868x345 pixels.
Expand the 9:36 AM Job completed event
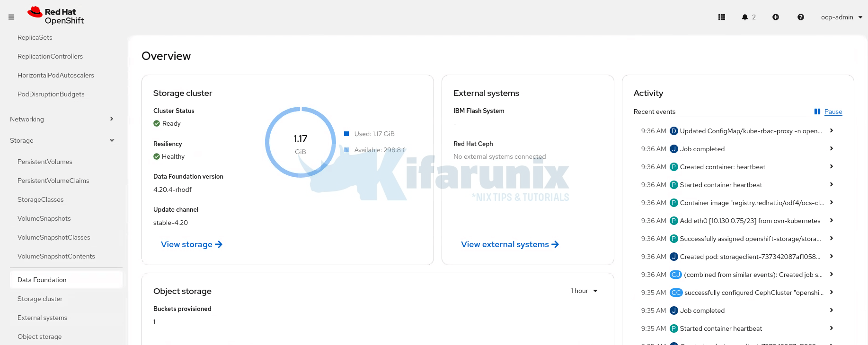(x=832, y=149)
